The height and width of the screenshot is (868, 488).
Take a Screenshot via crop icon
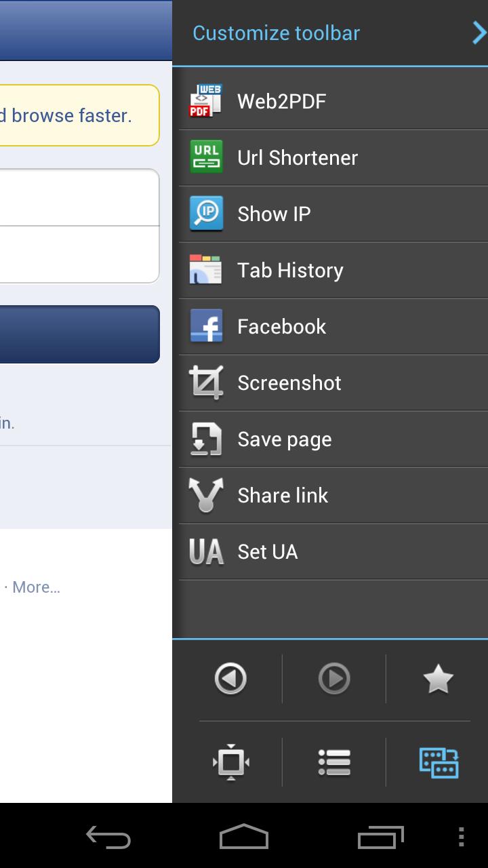206,382
